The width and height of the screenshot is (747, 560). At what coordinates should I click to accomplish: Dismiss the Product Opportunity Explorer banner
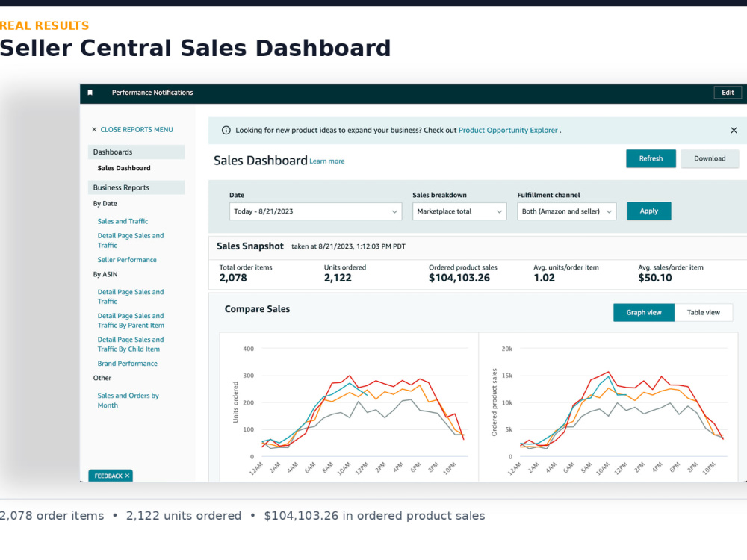tap(734, 131)
